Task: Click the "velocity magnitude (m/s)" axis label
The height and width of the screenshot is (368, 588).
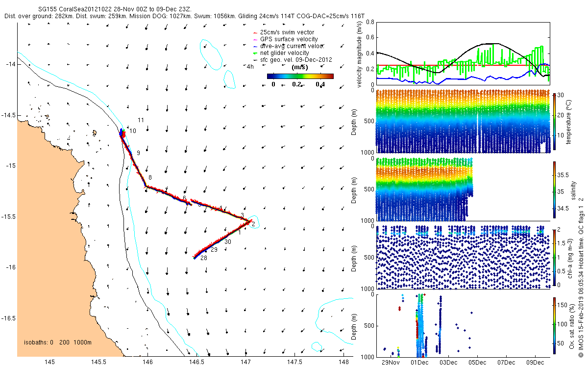Action: 359,53
